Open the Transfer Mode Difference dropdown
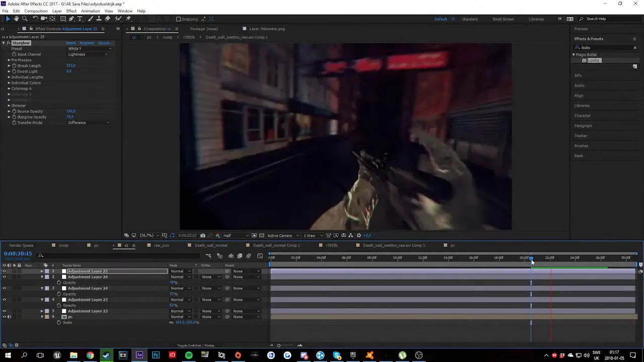Viewport: 644px width, 362px height. click(89, 123)
